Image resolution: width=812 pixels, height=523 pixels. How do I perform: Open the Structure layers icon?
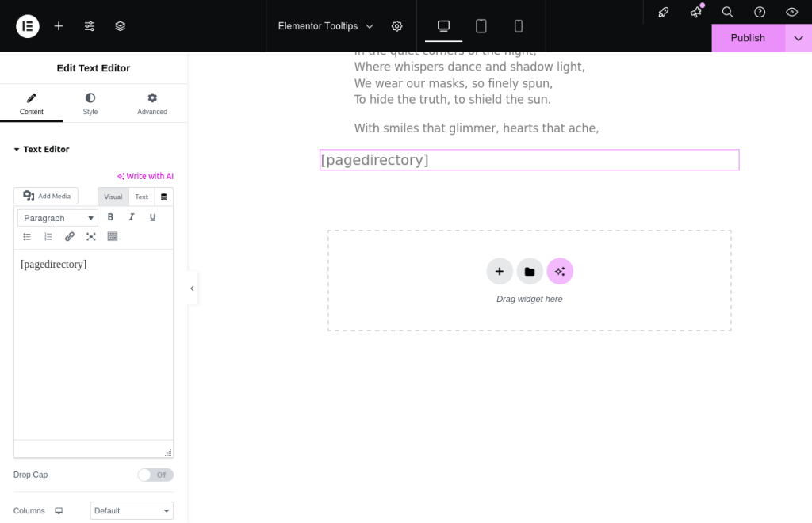click(121, 26)
